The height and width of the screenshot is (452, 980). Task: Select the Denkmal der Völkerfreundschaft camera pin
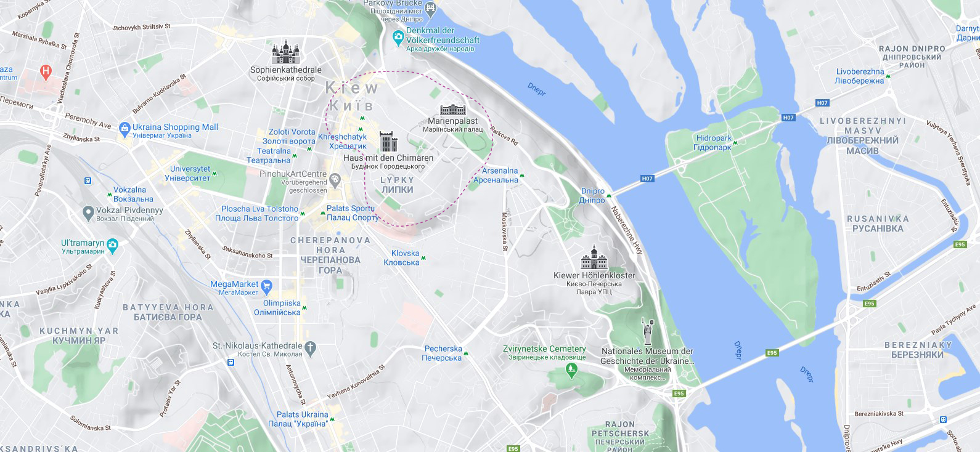coord(398,39)
